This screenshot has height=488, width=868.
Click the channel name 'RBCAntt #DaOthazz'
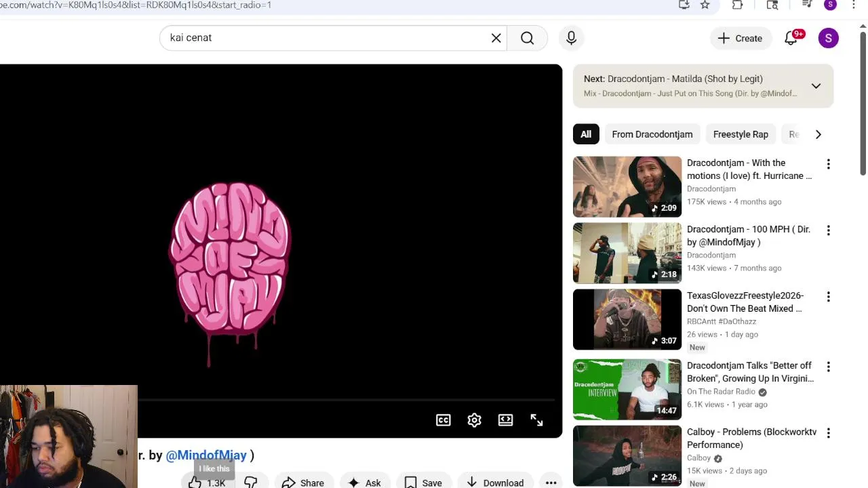(722, 321)
